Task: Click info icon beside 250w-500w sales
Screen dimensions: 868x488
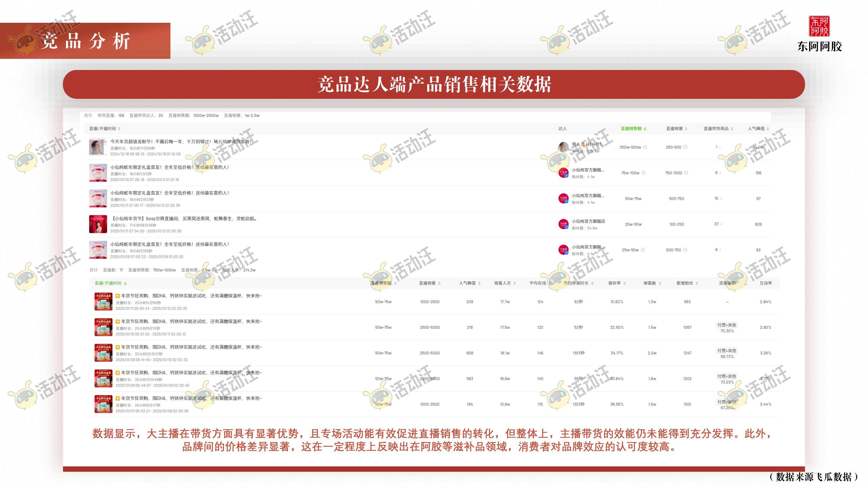Action: point(645,147)
